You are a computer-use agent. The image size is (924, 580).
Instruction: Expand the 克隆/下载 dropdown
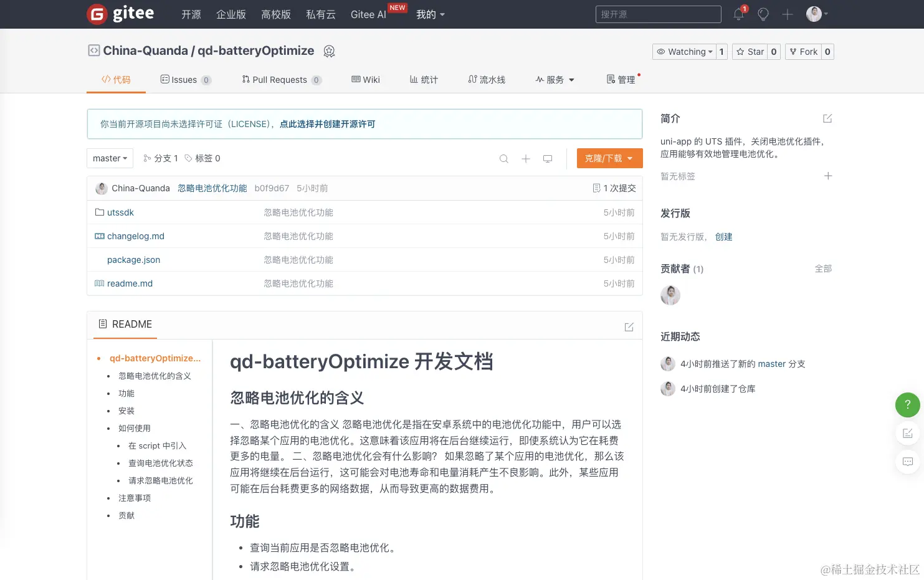coord(609,158)
